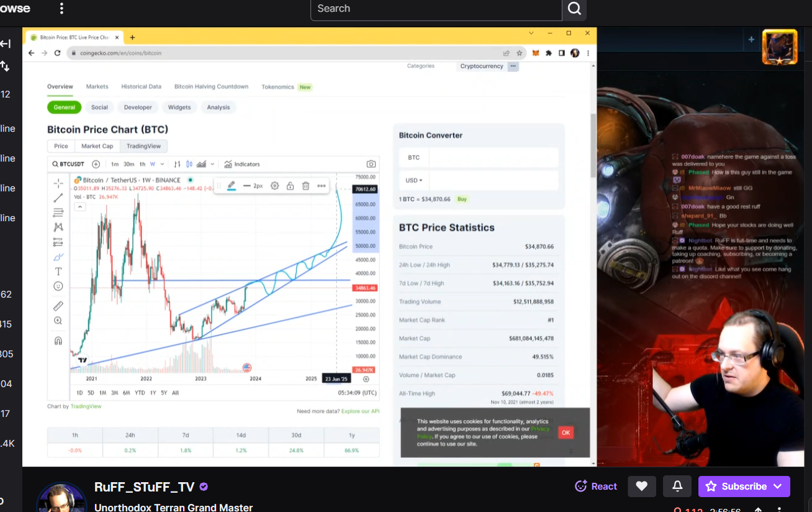The width and height of the screenshot is (812, 512).
Task: Switch to the Markets tab
Action: (x=97, y=86)
